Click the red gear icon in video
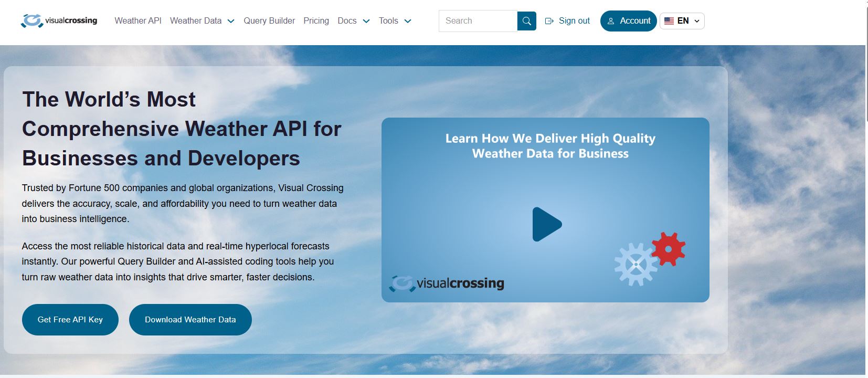The height and width of the screenshot is (378, 868). (x=668, y=248)
